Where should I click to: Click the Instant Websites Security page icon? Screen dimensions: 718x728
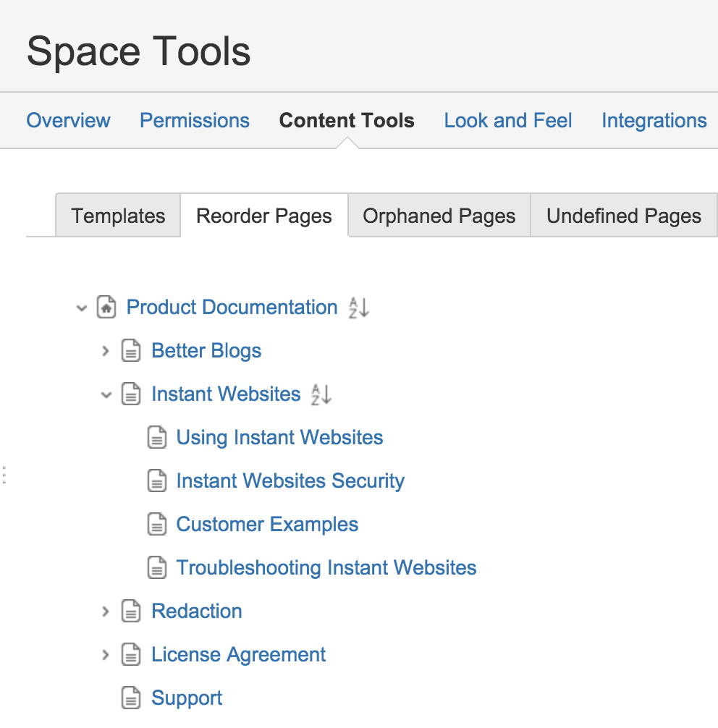[157, 481]
